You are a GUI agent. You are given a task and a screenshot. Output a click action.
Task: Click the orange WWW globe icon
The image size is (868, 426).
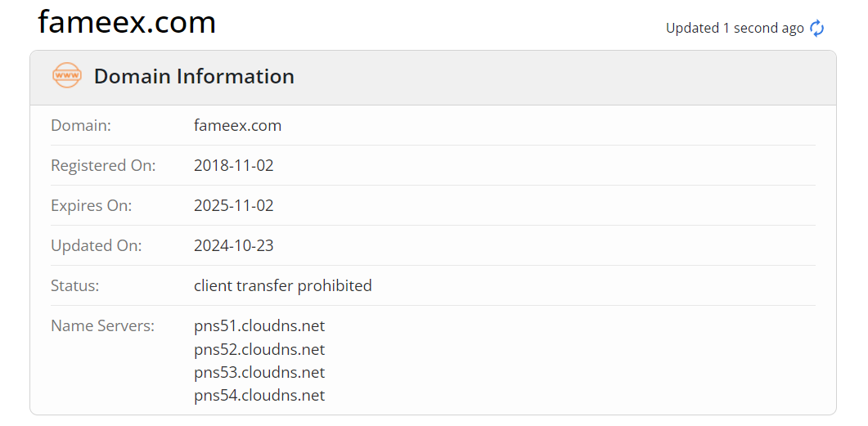pyautogui.click(x=66, y=76)
